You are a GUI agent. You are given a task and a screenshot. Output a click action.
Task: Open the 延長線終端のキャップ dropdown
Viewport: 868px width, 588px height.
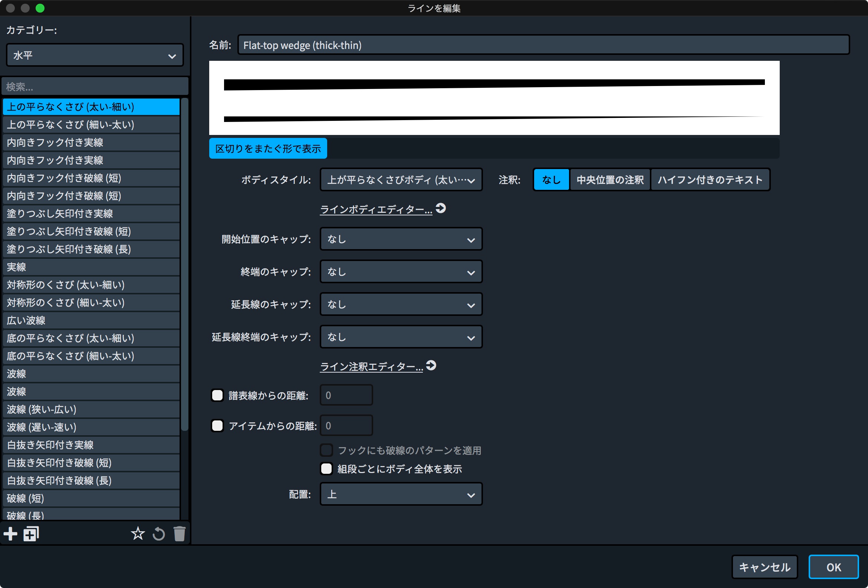[401, 337]
